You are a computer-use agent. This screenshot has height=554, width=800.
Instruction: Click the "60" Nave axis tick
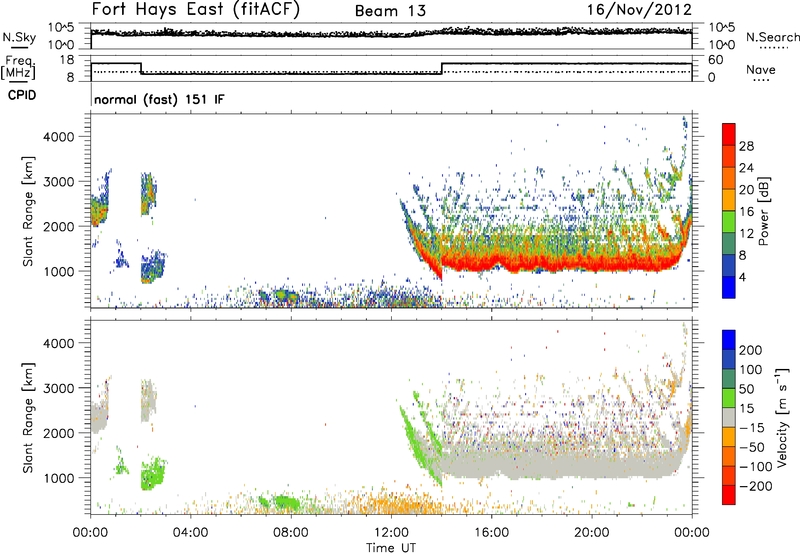point(715,60)
